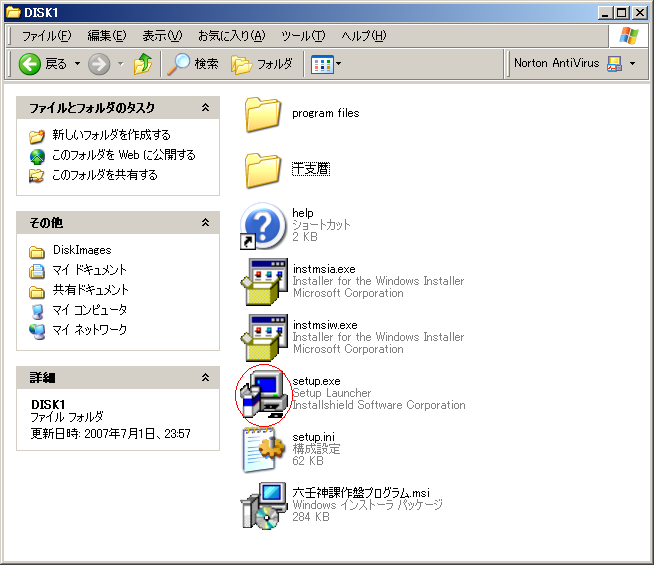The height and width of the screenshot is (565, 654).
Task: Select the instmsiw.exe installer icon
Action: [x=264, y=337]
